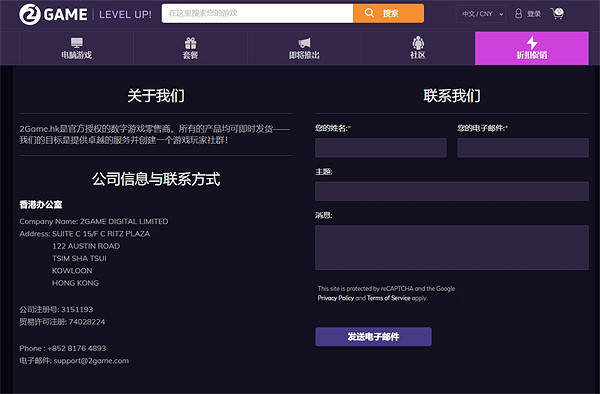
Task: Open the 折扣促销 menu item
Action: point(532,48)
